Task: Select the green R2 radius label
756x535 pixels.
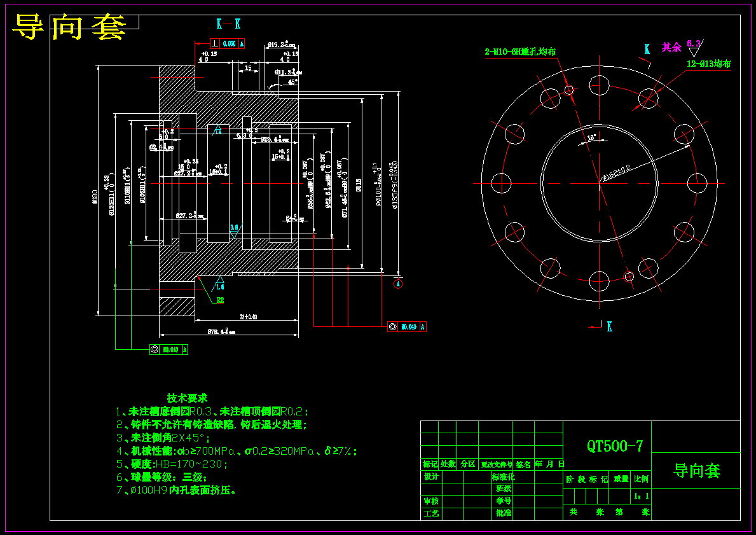Action: pyautogui.click(x=220, y=300)
